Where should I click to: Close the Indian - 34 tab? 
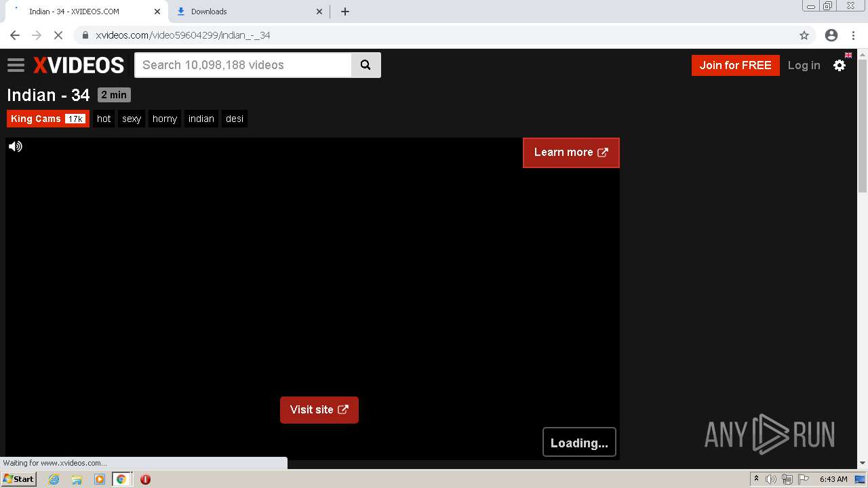tap(157, 12)
